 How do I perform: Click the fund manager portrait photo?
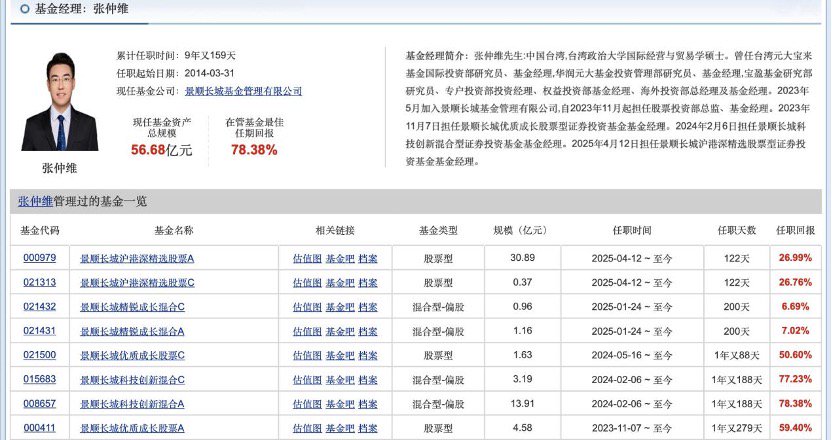(x=59, y=101)
